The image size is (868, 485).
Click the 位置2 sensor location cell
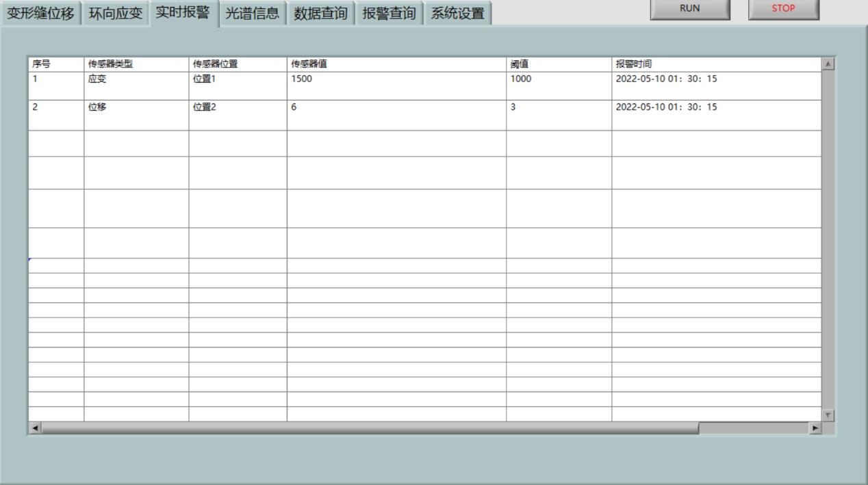[238, 114]
